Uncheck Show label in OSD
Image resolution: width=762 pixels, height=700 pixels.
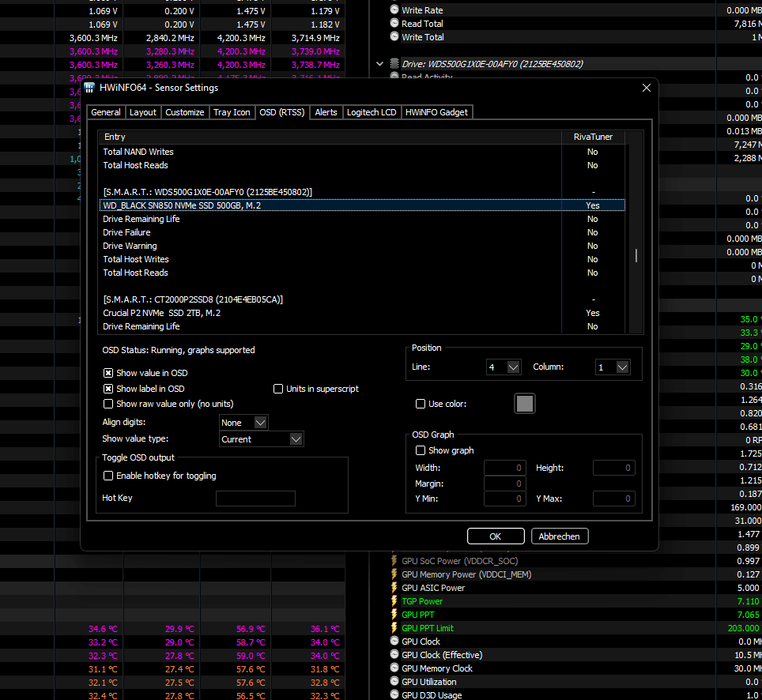tap(108, 389)
